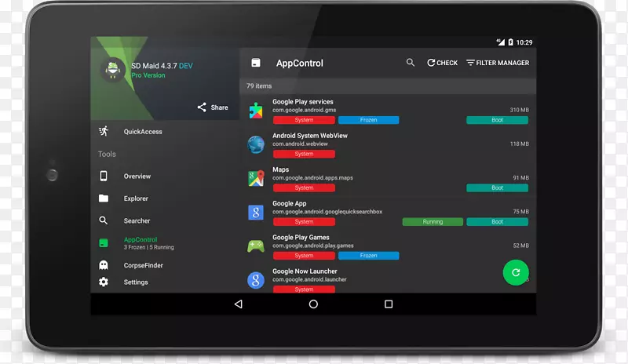Open the Searcher magnifier icon

click(104, 220)
